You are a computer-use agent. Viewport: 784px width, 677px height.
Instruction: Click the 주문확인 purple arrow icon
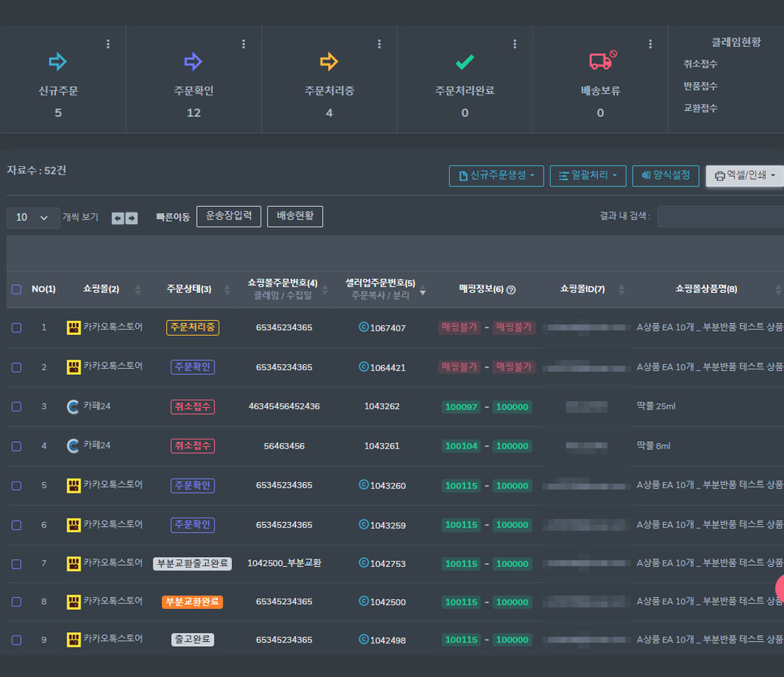pos(193,62)
